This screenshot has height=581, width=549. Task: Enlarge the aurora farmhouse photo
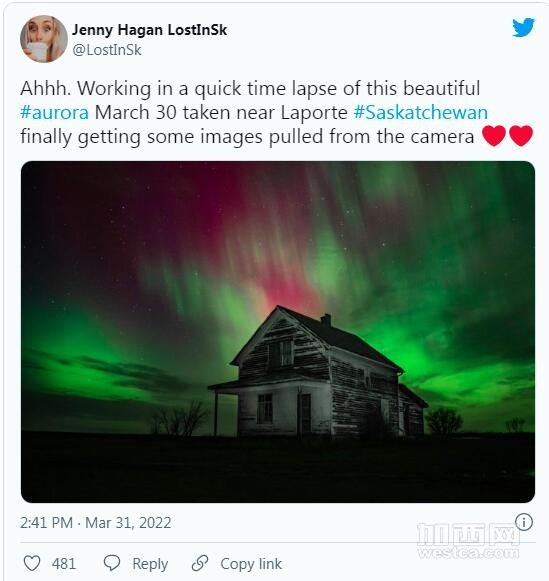(x=278, y=332)
